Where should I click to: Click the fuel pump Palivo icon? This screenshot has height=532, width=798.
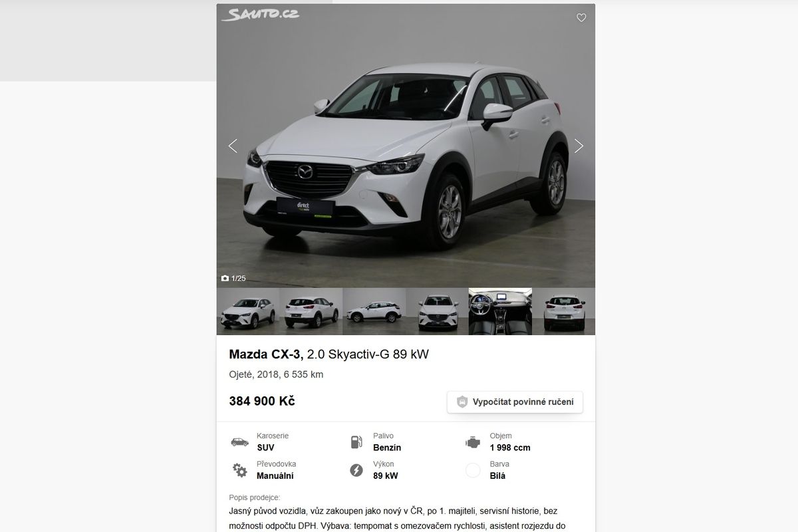pos(356,442)
